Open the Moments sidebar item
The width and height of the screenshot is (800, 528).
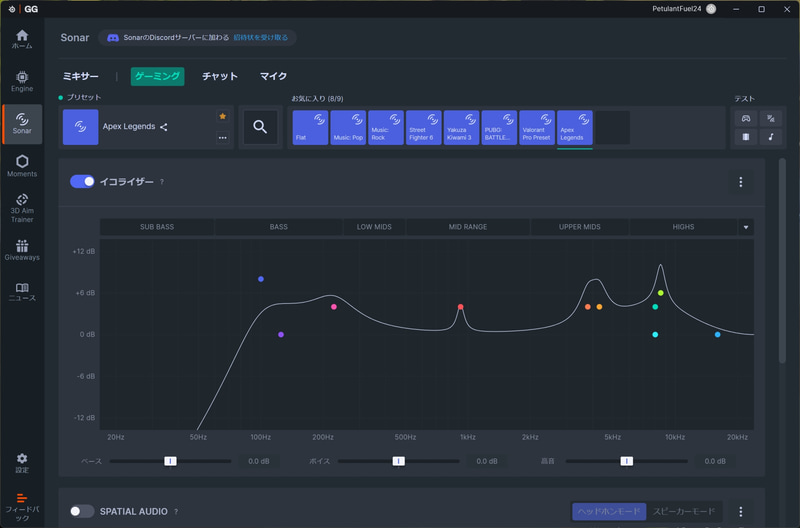22,166
